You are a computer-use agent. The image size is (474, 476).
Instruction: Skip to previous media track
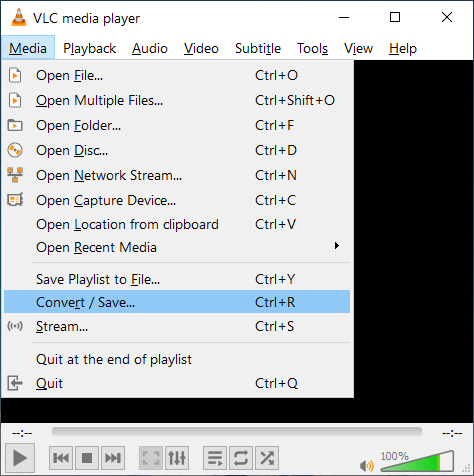coord(61,458)
